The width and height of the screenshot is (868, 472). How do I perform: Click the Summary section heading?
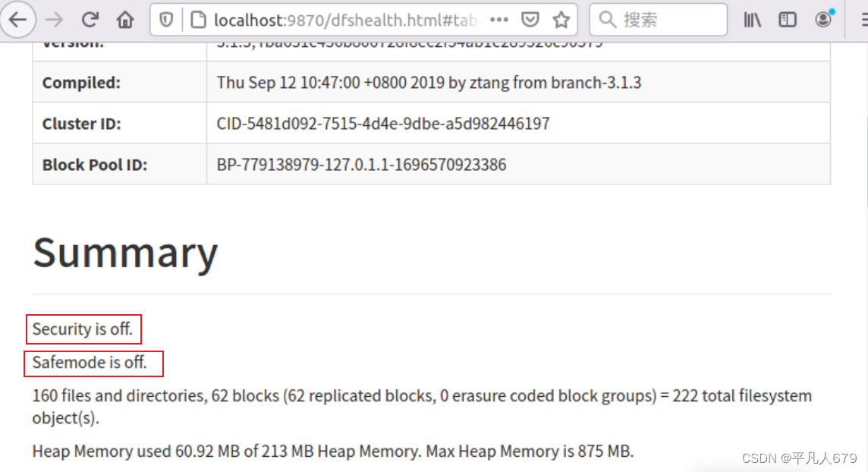tap(124, 253)
